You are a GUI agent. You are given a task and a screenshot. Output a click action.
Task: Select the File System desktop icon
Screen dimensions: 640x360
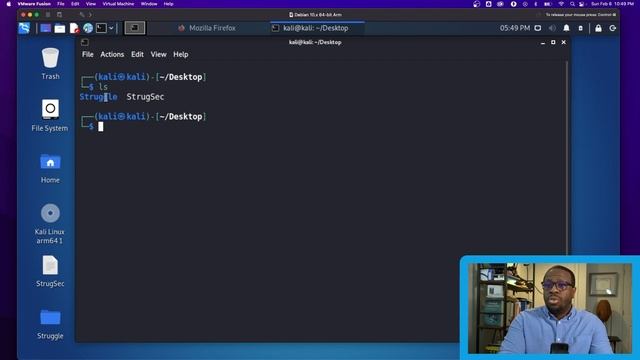[x=50, y=116]
